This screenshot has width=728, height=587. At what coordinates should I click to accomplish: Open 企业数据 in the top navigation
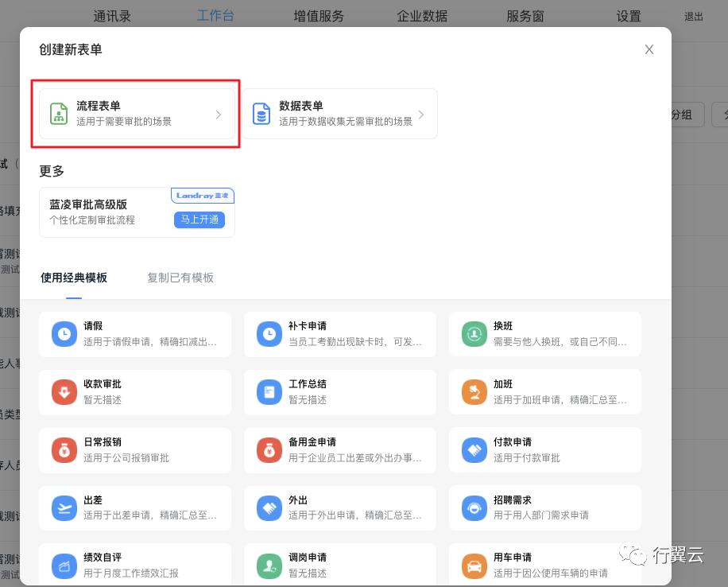[421, 15]
